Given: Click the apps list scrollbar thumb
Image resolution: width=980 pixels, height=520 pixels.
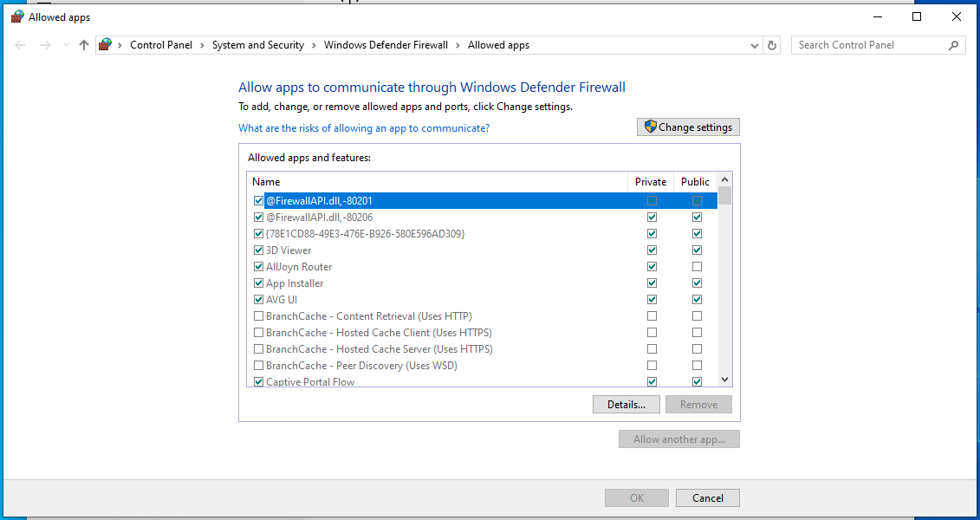Looking at the screenshot, I should pos(725,196).
